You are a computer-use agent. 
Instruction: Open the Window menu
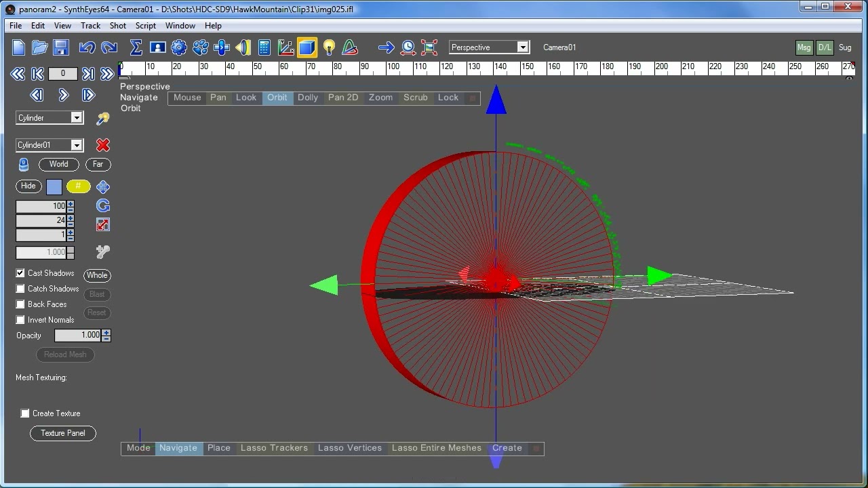point(180,26)
